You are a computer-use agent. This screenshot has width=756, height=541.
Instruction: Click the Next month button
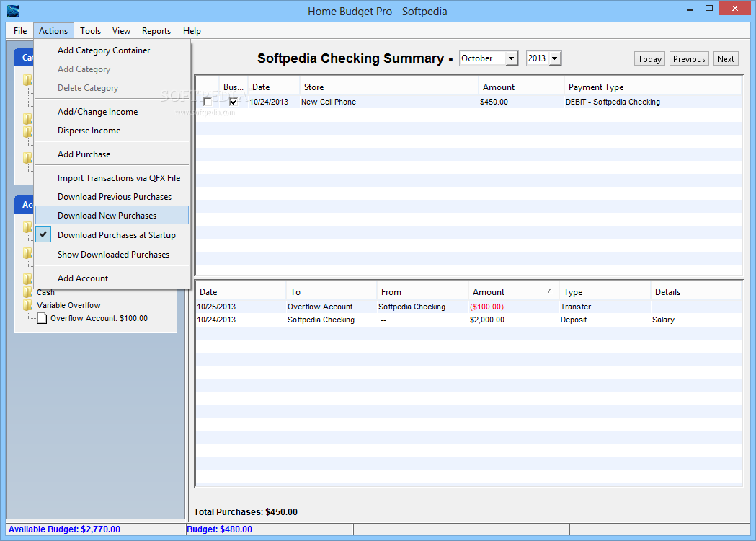726,59
